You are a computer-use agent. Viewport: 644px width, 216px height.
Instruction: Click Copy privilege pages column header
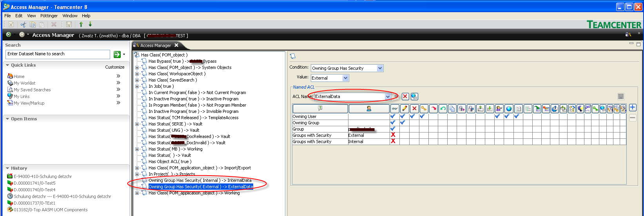coord(452,109)
